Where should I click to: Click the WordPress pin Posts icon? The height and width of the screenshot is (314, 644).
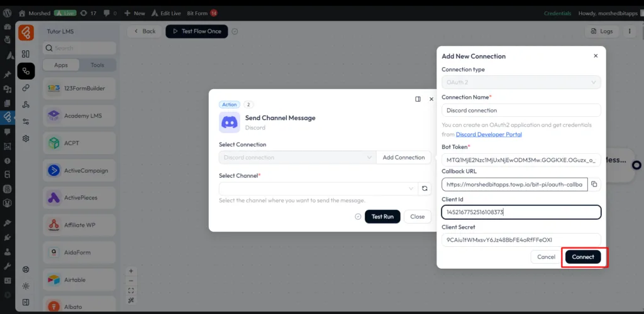7,74
